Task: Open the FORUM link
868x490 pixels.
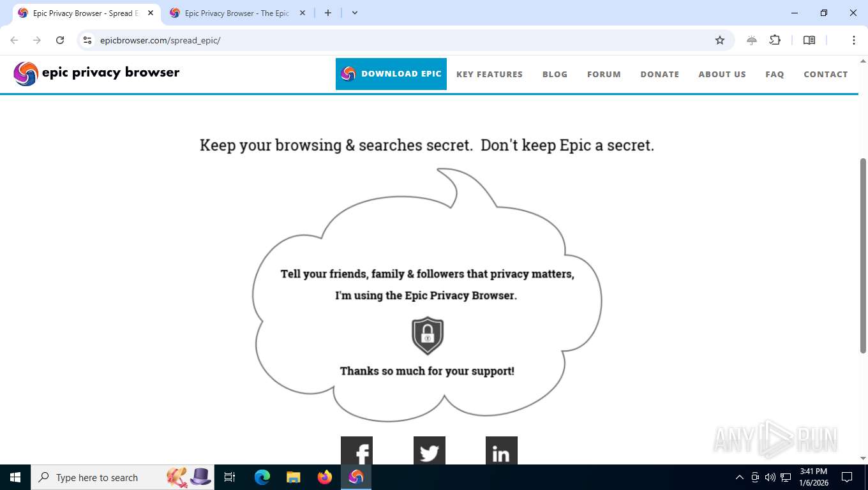Action: (x=604, y=75)
